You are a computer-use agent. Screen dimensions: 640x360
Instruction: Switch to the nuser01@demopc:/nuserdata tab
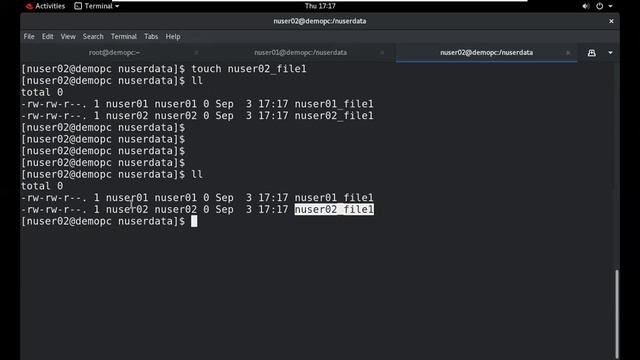pyautogui.click(x=300, y=53)
